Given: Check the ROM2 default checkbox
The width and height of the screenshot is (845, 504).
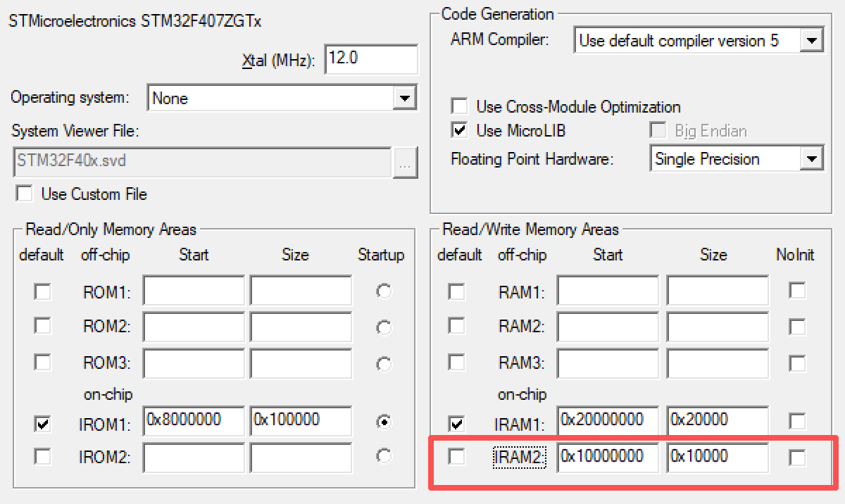Looking at the screenshot, I should click(x=43, y=327).
